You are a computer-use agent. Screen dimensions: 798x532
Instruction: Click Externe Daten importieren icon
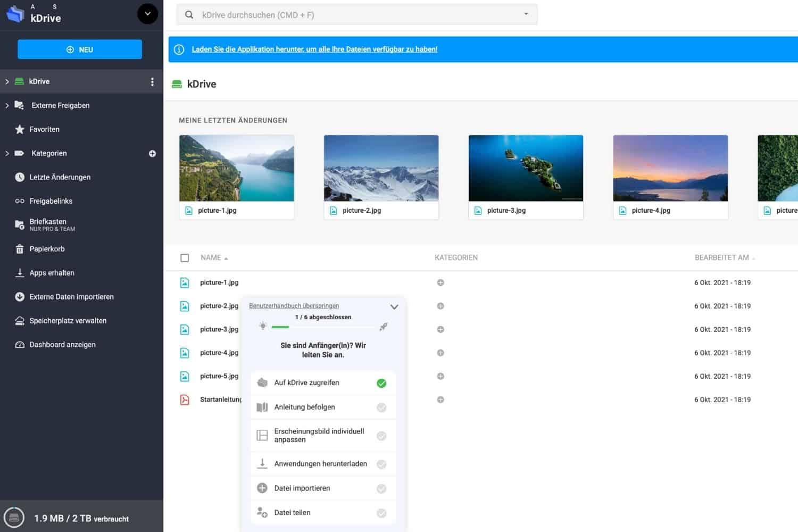20,297
